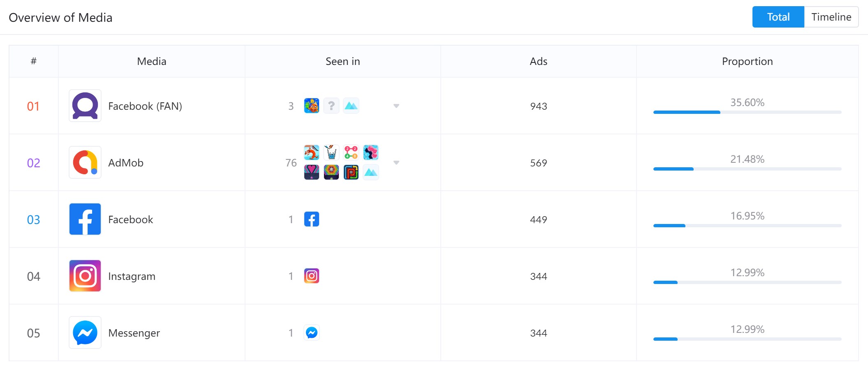Open the rainbow hexagon bubble shooter icon
Screen dimensions: 868x367
pyautogui.click(x=331, y=172)
